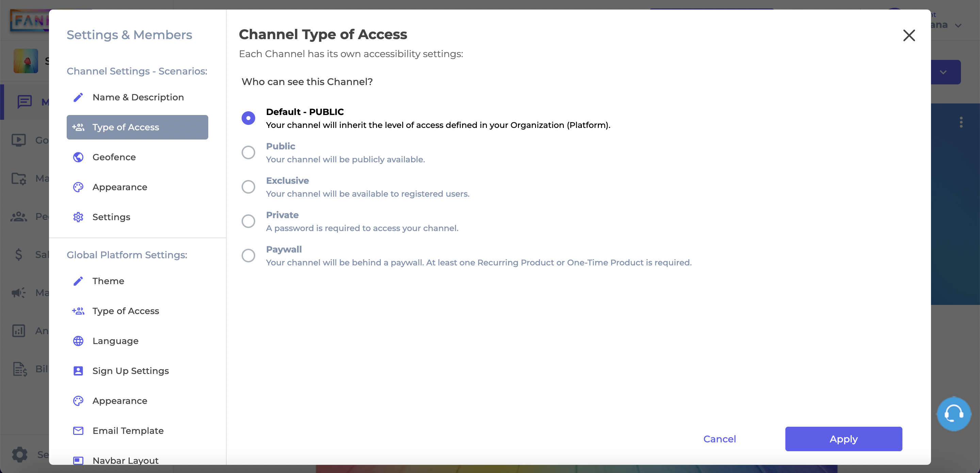Select the Public access radio button
This screenshot has width=980, height=473.
[249, 152]
